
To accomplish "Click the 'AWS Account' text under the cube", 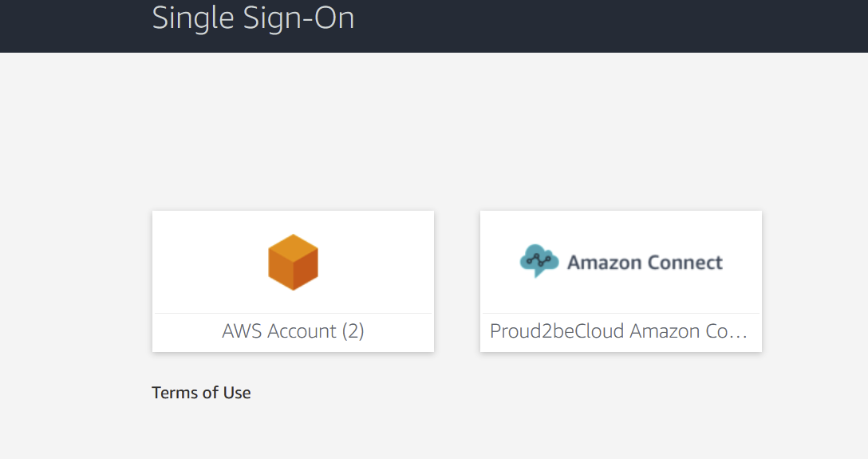I will pos(279,331).
